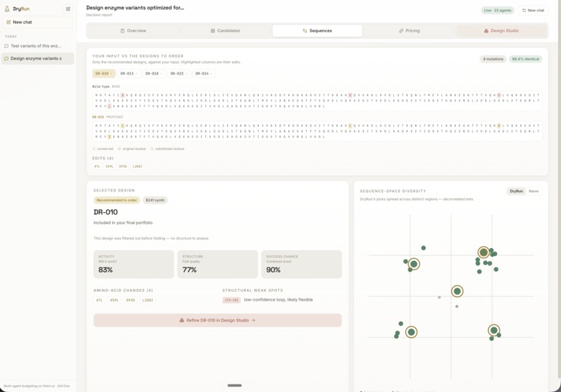Switch to the Overview tab

[x=133, y=31]
